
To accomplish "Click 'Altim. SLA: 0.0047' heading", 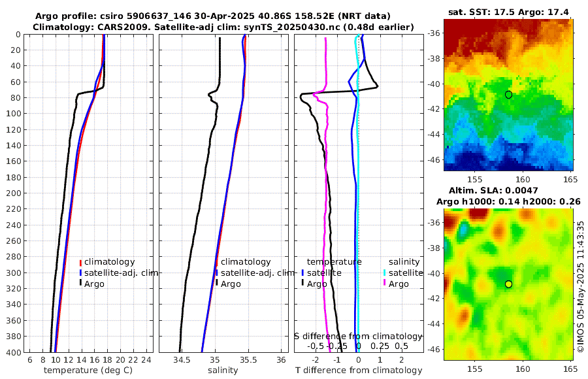I will (493, 191).
